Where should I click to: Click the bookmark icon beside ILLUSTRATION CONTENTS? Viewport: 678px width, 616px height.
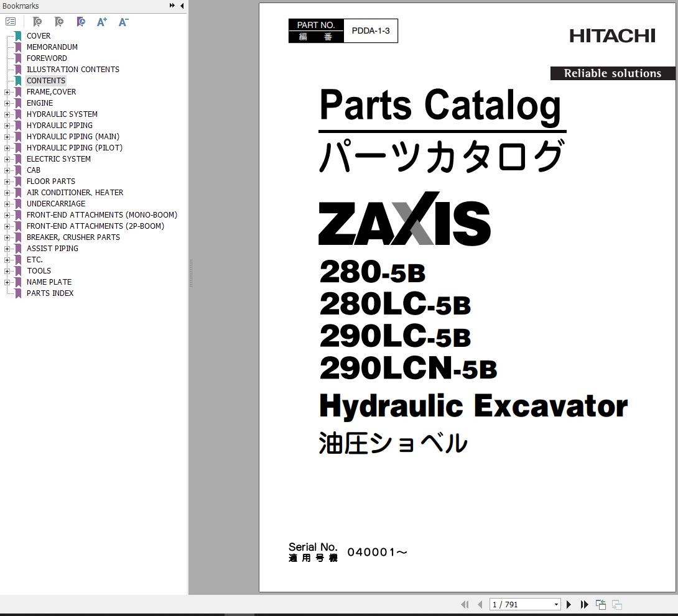tap(18, 70)
